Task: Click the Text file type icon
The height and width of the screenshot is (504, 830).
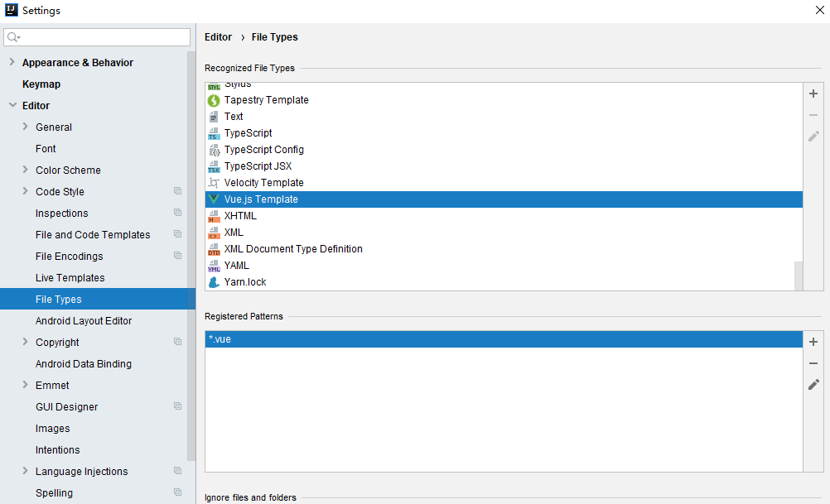Action: click(x=214, y=117)
